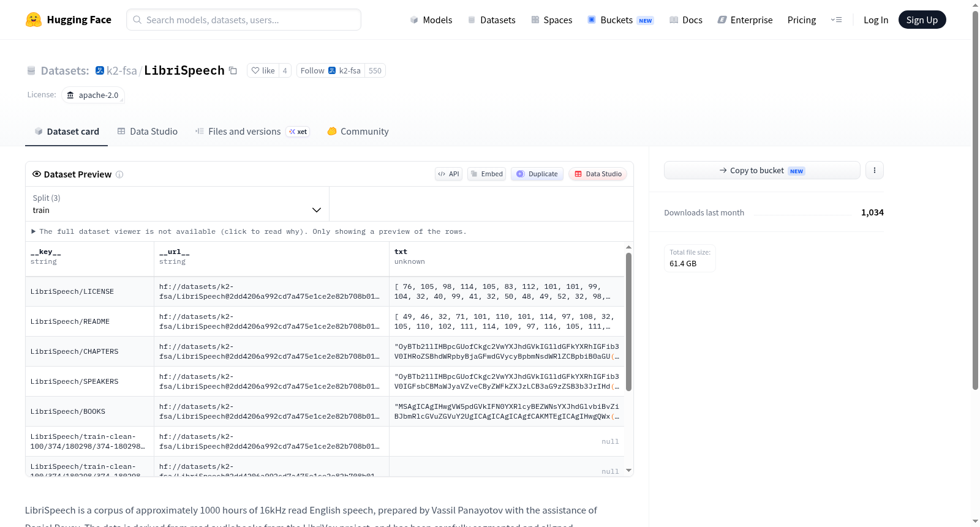Open the Community tab
This screenshot has width=980, height=527.
[358, 132]
